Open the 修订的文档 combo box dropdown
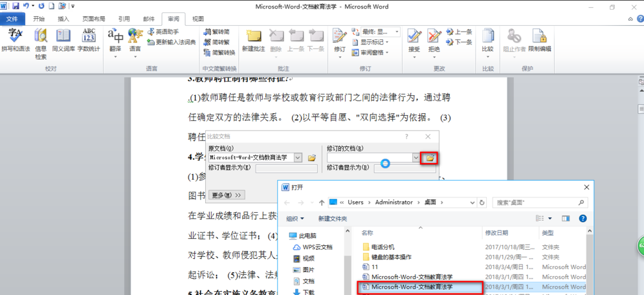Viewport: 644px width, 295px height. coord(416,158)
